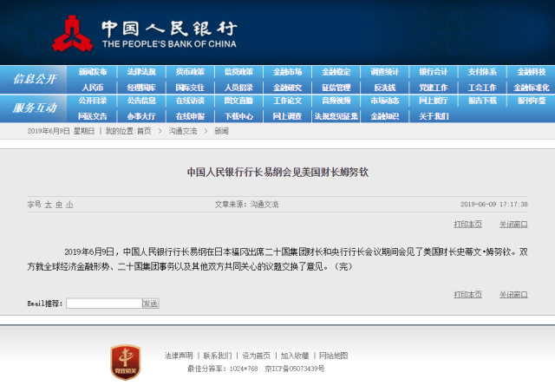Open the 信贷政策 menu item
The height and width of the screenshot is (392, 555).
tap(238, 72)
